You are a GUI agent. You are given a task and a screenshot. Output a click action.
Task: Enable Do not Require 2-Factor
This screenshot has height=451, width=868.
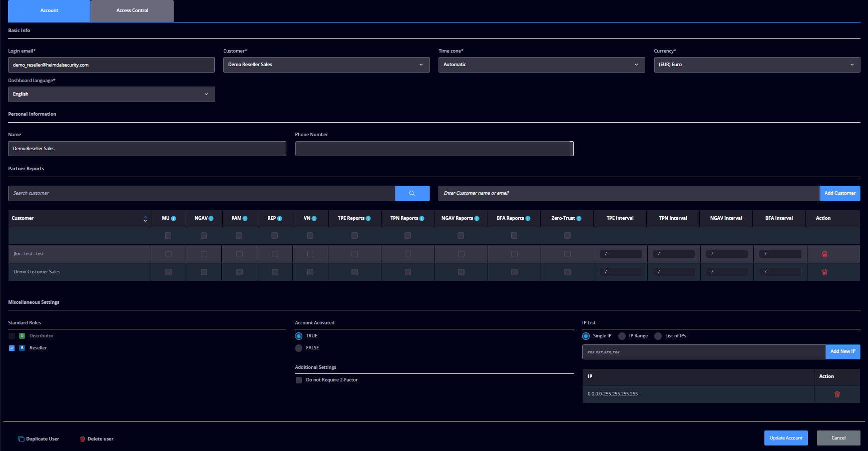(x=299, y=380)
